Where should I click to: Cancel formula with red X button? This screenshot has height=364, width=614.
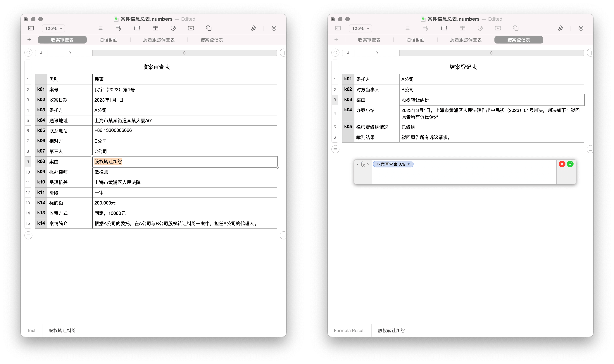pyautogui.click(x=562, y=164)
